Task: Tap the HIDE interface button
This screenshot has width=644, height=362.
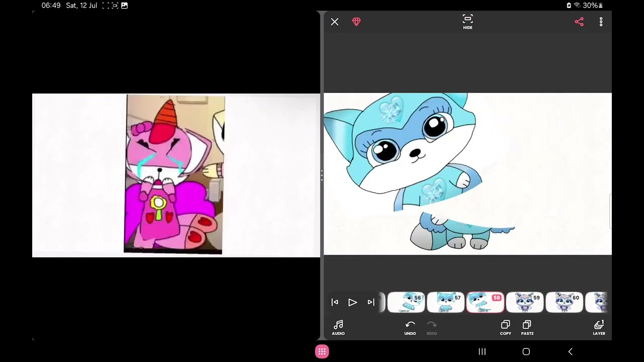Action: click(467, 22)
